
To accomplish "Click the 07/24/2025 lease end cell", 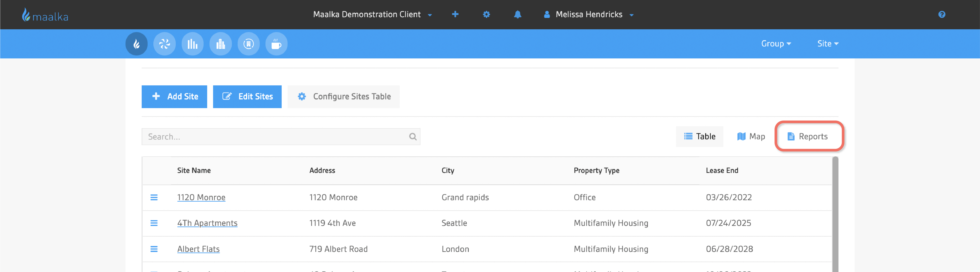I will 728,223.
